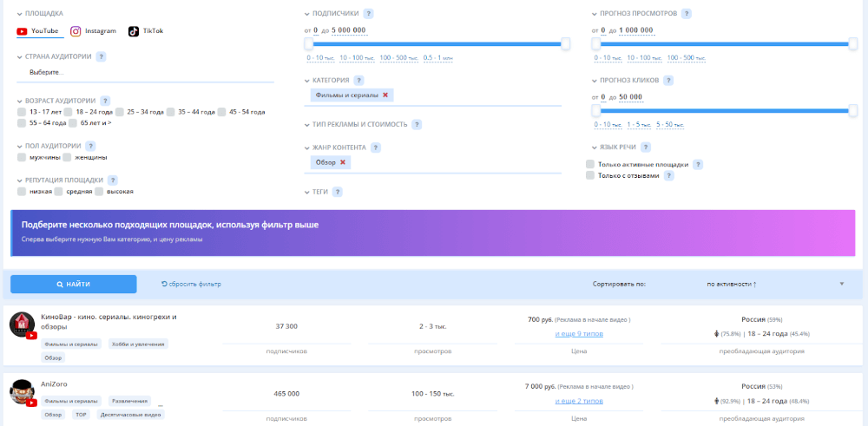The height and width of the screenshot is (426, 868).
Task: Remove the "Фильмы и сериалы" category tag
Action: point(385,95)
